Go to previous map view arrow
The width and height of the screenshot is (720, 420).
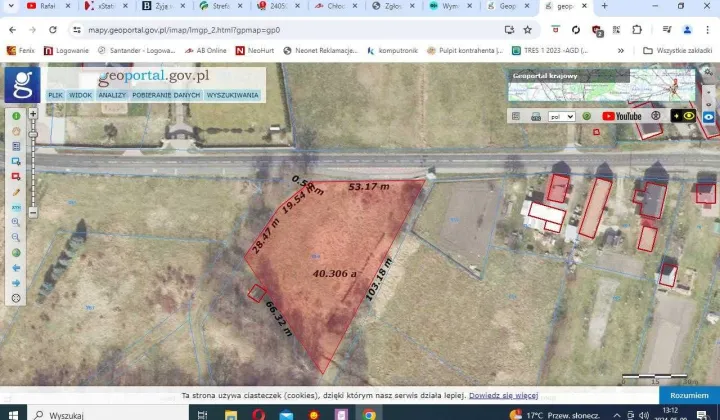pos(16,268)
